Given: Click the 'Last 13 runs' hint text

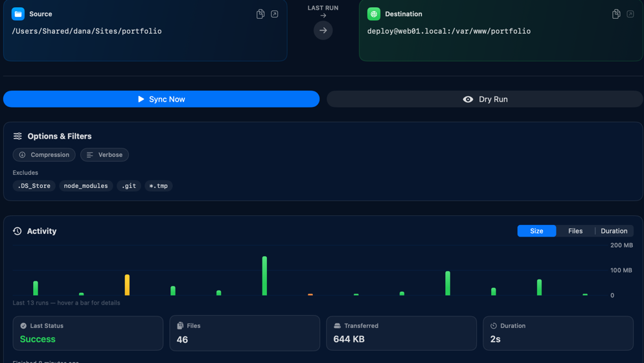Looking at the screenshot, I should 67,303.
